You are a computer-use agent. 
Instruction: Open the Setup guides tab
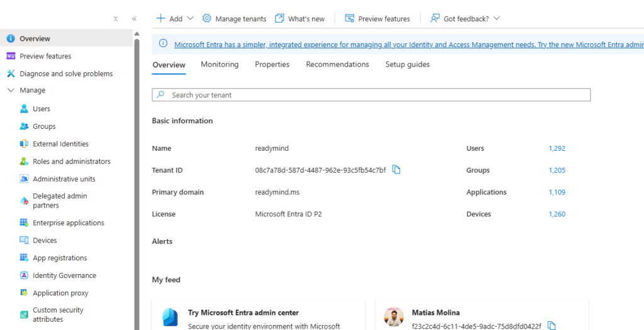tap(408, 64)
